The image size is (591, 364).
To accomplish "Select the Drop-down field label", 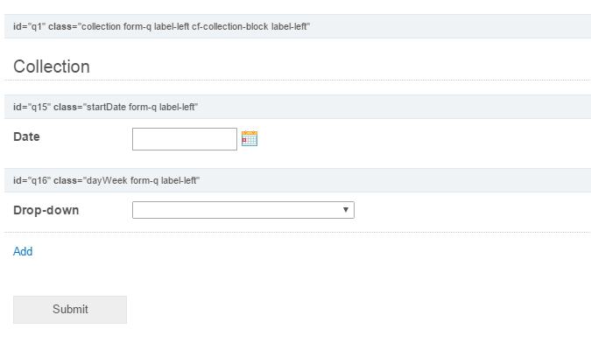I will coord(46,210).
